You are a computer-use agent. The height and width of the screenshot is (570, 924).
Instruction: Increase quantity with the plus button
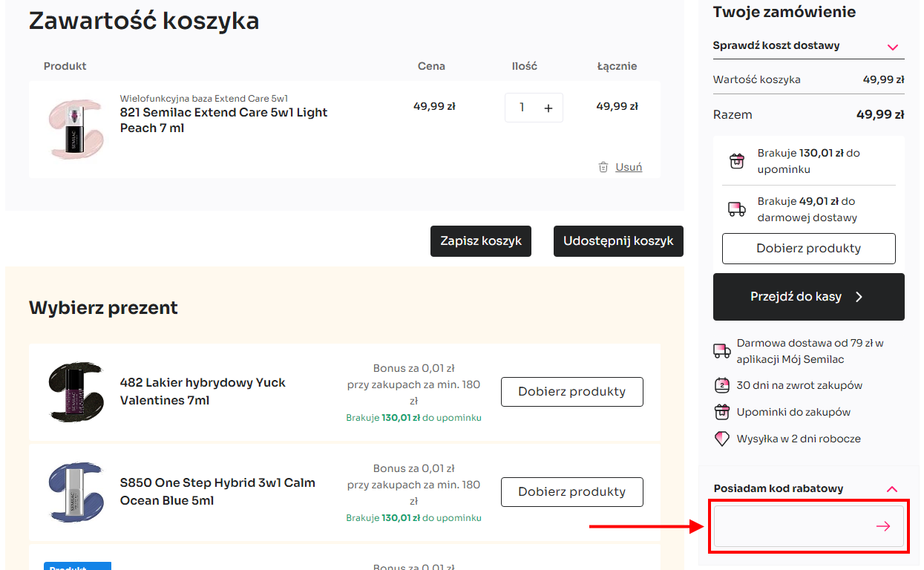[x=548, y=108]
